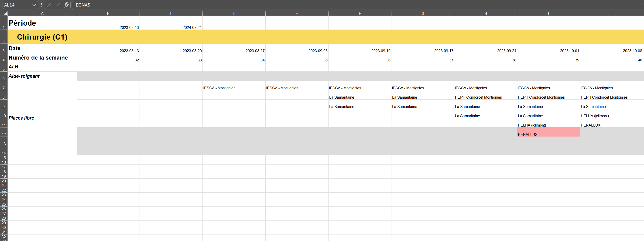Click HENALLUX in column J
Screen dimensions: 644x241
(x=612, y=123)
